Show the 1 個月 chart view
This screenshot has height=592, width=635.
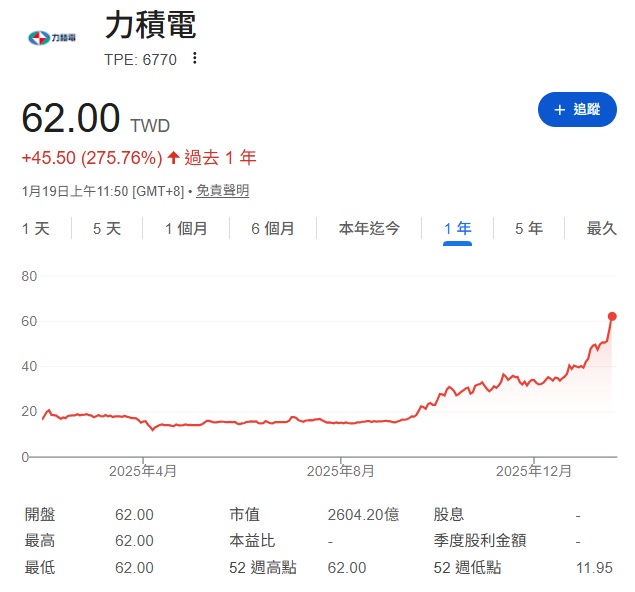(x=187, y=228)
